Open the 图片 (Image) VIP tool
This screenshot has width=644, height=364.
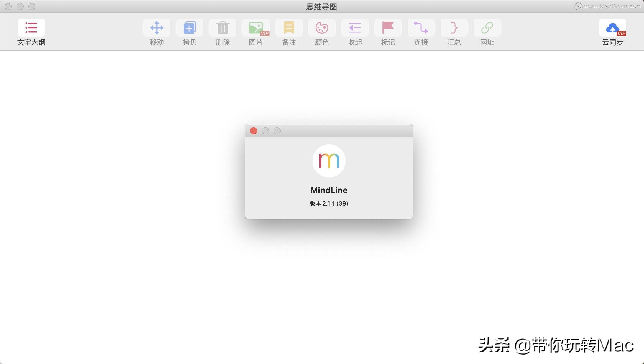click(256, 28)
